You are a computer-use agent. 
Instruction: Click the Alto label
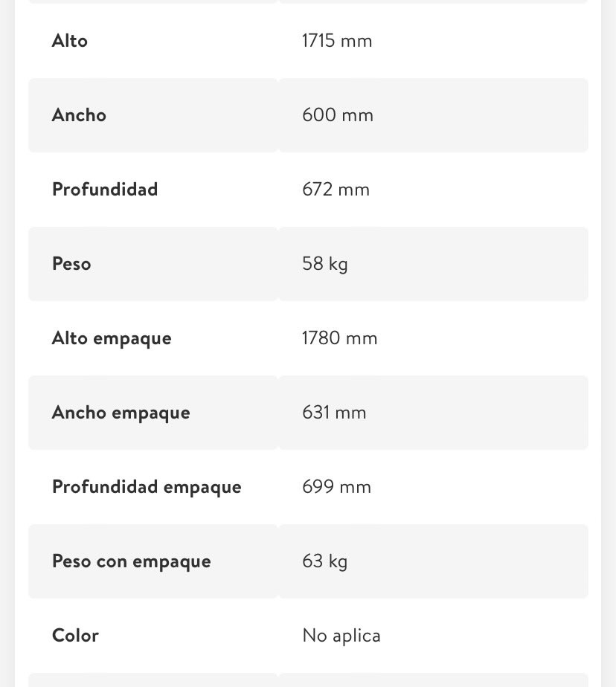[70, 41]
